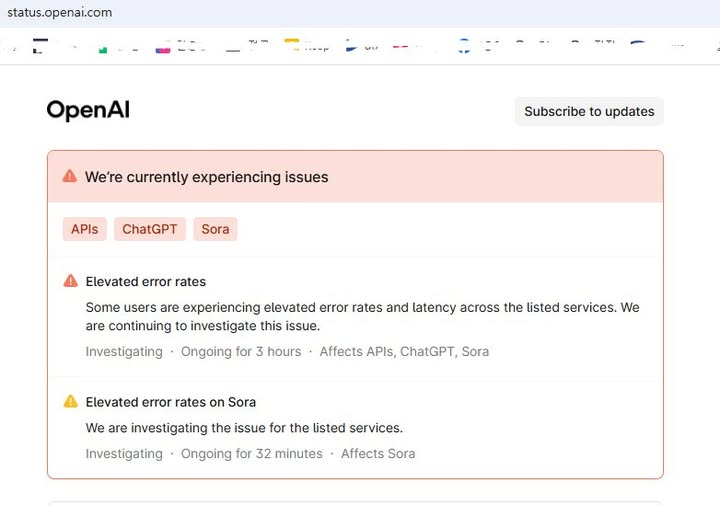This screenshot has width=720, height=505.
Task: Open the 'Elevated error rates' incident title
Action: click(146, 281)
